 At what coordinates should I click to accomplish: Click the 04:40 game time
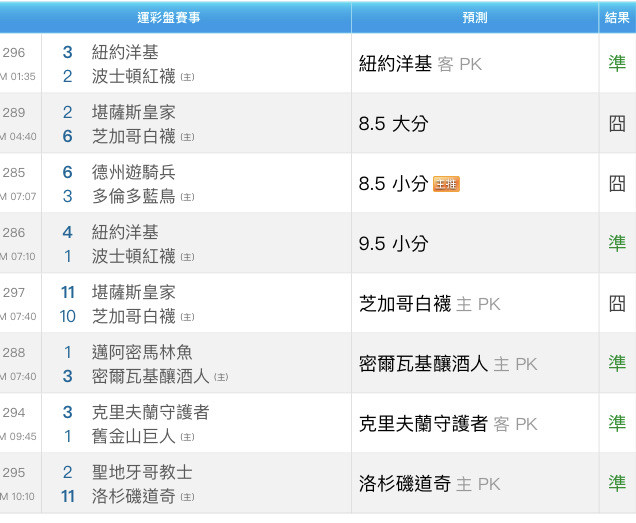pos(23,137)
